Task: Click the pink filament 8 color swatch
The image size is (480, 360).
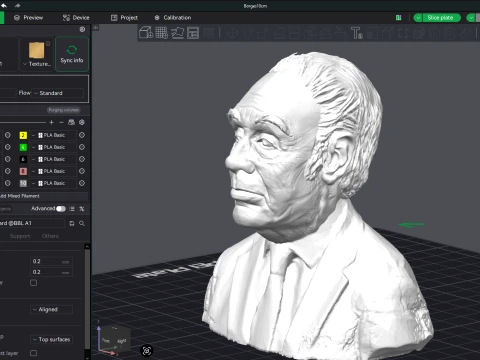Action: [23, 171]
